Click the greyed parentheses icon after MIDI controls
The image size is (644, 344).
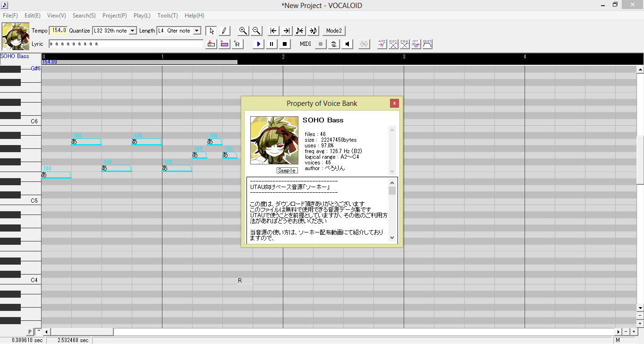click(x=364, y=44)
